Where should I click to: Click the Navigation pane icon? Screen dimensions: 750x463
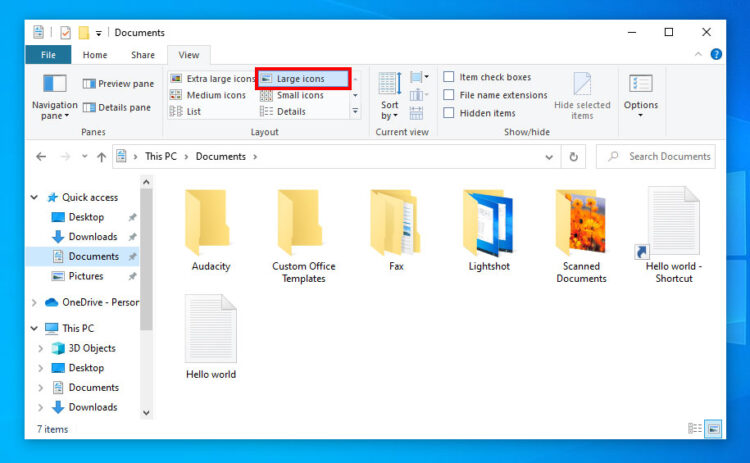coord(54,86)
